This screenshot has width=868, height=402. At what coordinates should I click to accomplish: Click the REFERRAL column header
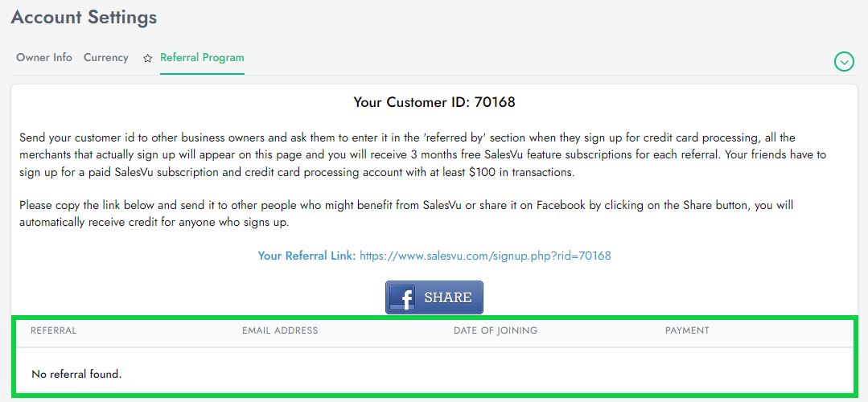point(54,330)
